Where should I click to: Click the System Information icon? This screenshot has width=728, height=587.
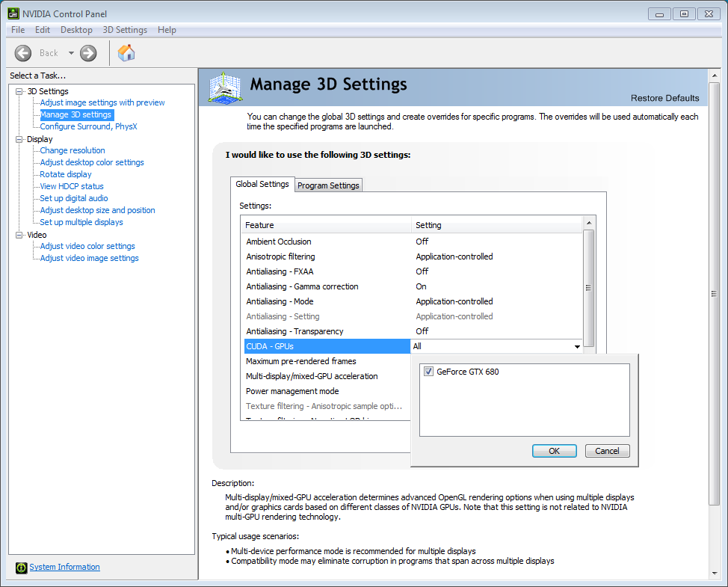pyautogui.click(x=21, y=568)
